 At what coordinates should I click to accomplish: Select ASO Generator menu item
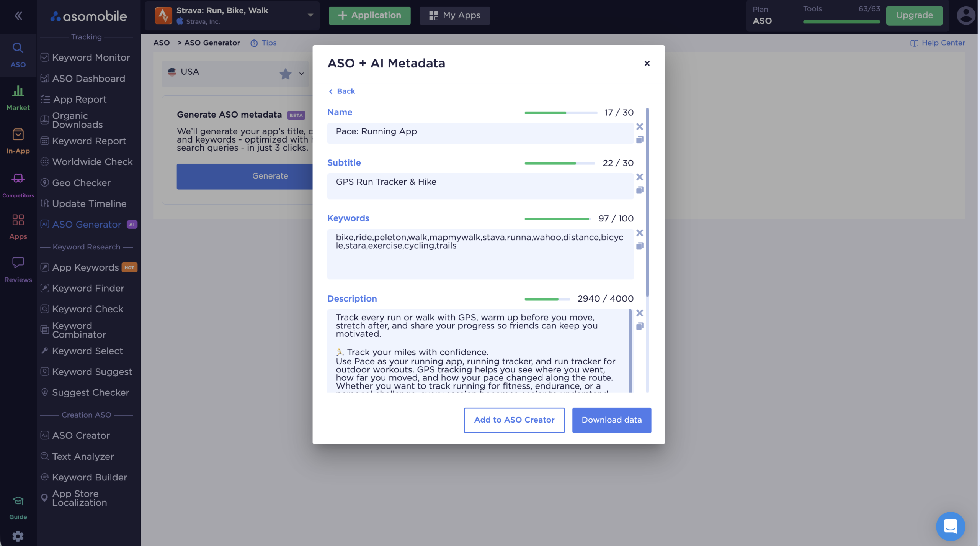click(89, 225)
